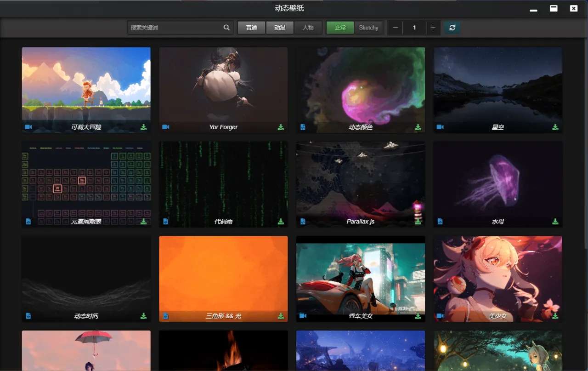Toggle the 普通 filter button
588x371 pixels.
pos(251,28)
